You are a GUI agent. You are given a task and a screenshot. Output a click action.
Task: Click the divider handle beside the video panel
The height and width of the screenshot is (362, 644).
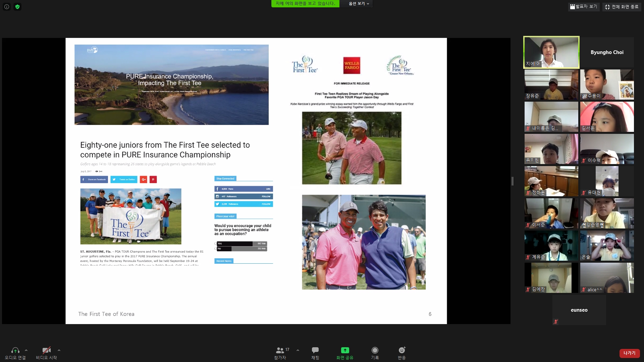pos(513,181)
